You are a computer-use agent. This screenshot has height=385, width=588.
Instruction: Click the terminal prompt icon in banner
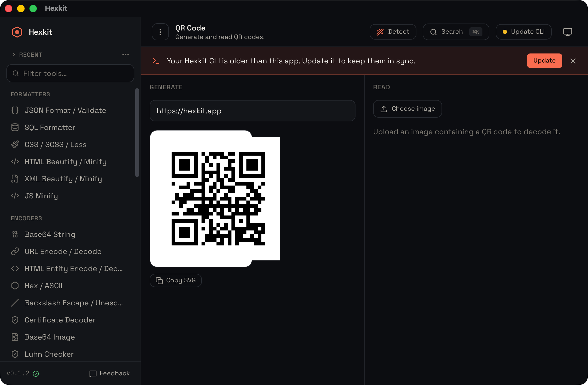tap(156, 61)
